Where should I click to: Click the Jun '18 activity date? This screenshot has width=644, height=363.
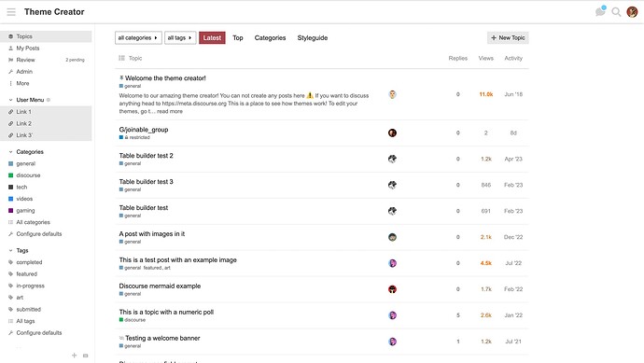pyautogui.click(x=513, y=94)
